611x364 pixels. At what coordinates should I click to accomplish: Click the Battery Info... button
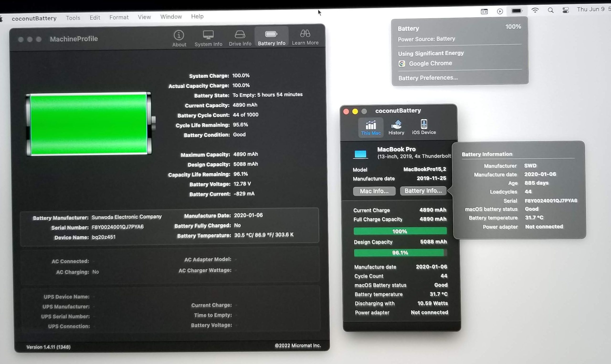point(423,191)
